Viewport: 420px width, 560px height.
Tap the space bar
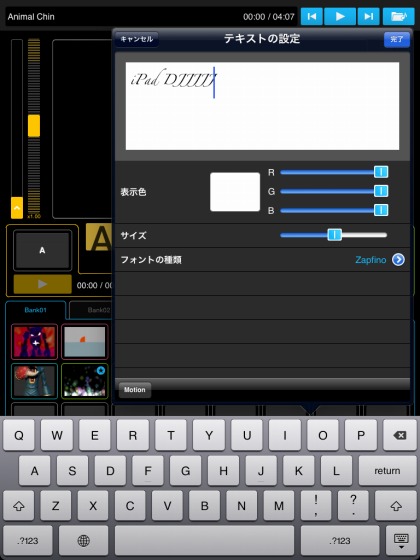tap(204, 540)
